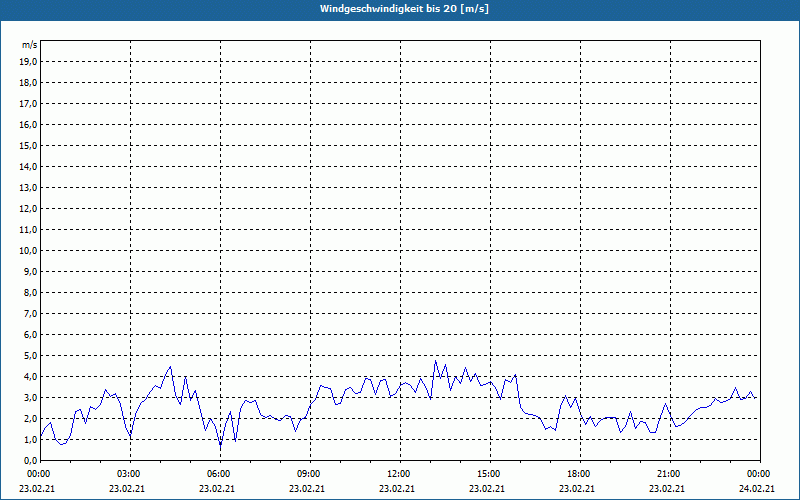Click the 09:00 time axis label
Viewport: 800px width, 500px height.
[311, 474]
